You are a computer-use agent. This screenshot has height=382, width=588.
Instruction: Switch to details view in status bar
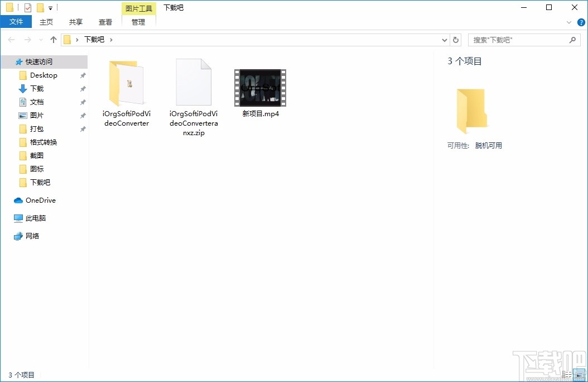pos(568,375)
